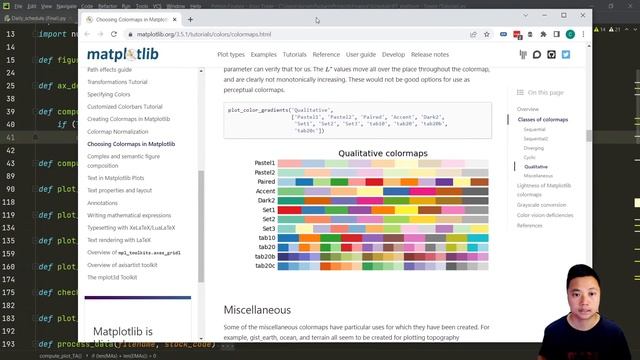Expand folded function at line 90 in PyCharm
Screen dimensions: 640x360
pyautogui.click(x=35, y=189)
